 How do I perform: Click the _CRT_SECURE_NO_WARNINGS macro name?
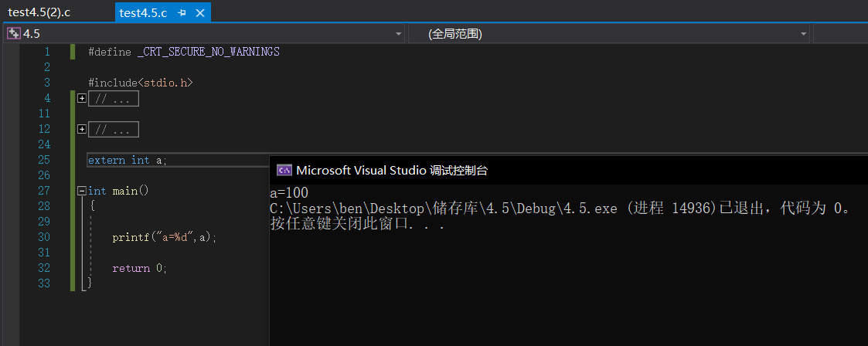208,52
